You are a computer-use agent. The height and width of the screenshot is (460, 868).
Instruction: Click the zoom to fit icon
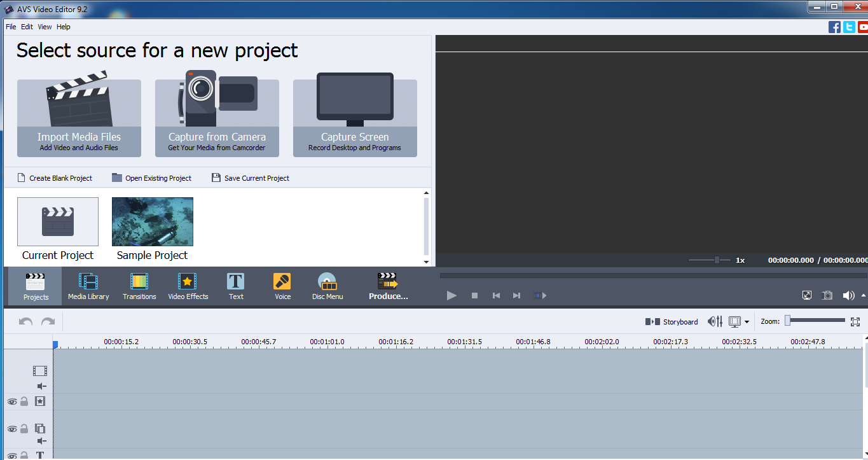(855, 322)
